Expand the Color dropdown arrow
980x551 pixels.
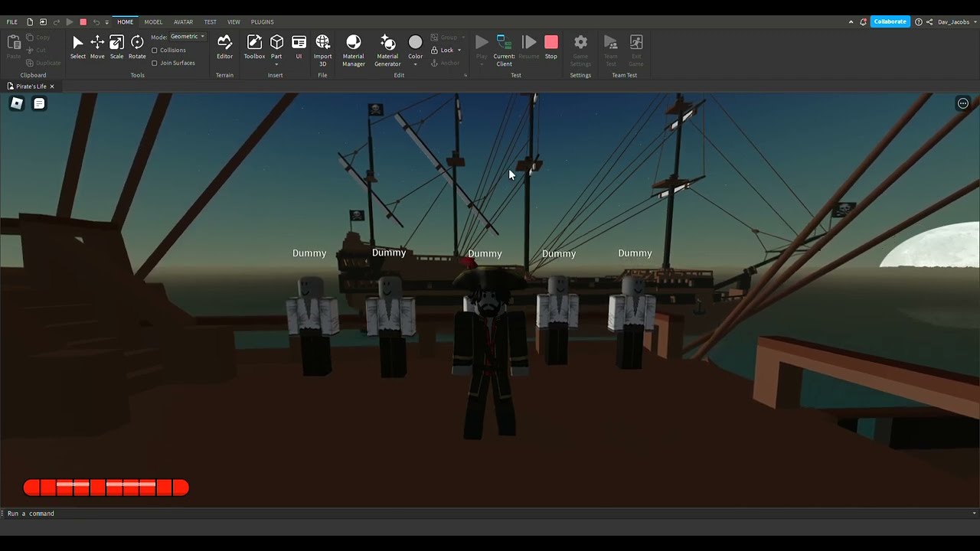click(x=415, y=64)
